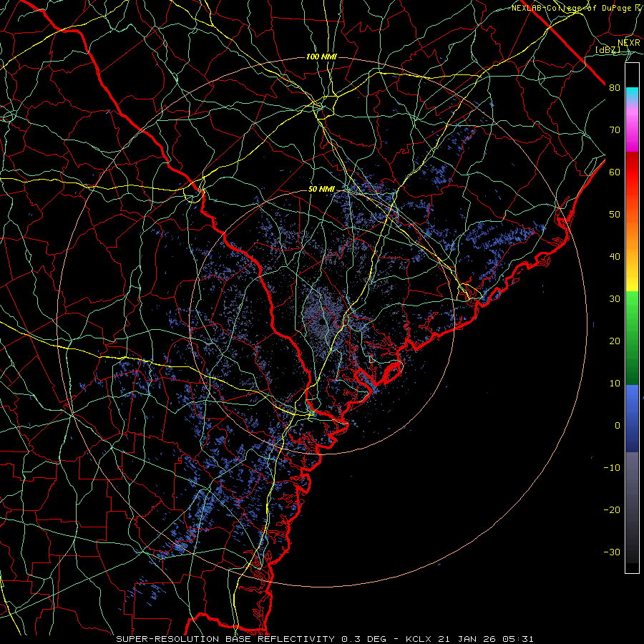Screen dimensions: 644x644
Task: Click the dBZ unit label
Action: coord(608,50)
